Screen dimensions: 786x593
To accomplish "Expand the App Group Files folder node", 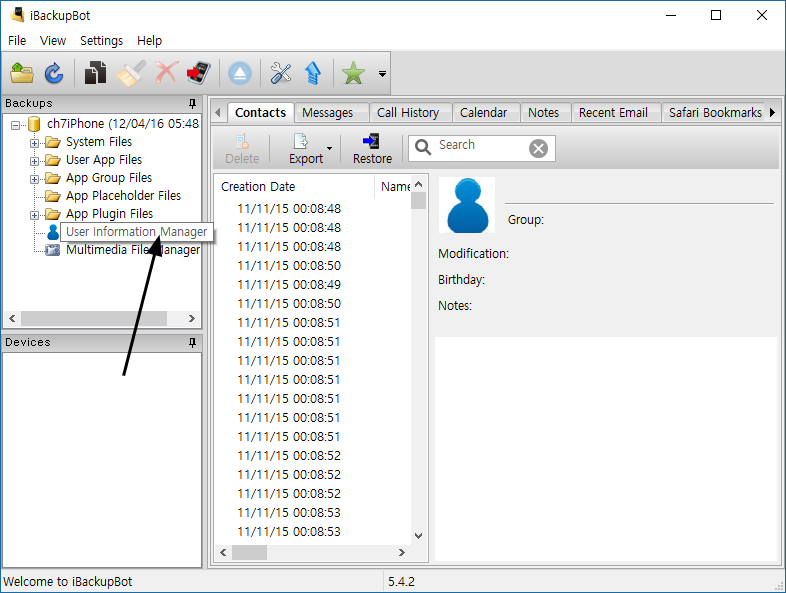I will pyautogui.click(x=34, y=179).
